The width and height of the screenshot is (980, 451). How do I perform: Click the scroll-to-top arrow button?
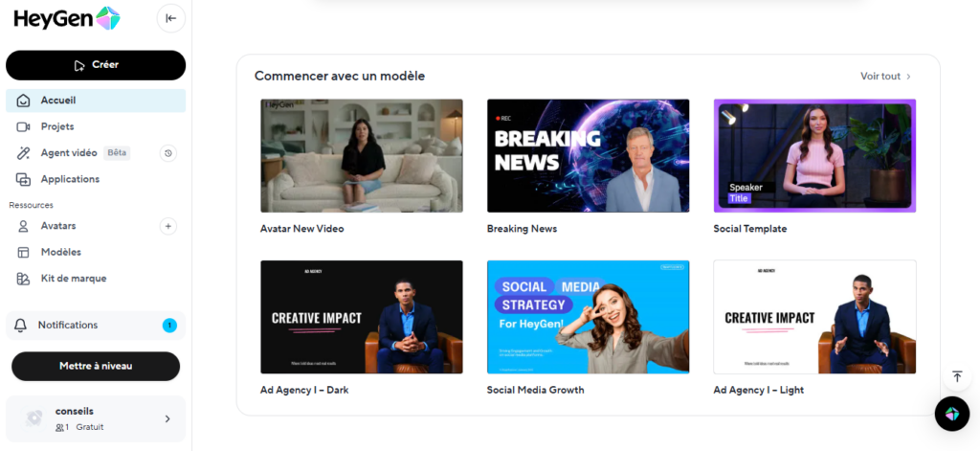click(x=956, y=376)
